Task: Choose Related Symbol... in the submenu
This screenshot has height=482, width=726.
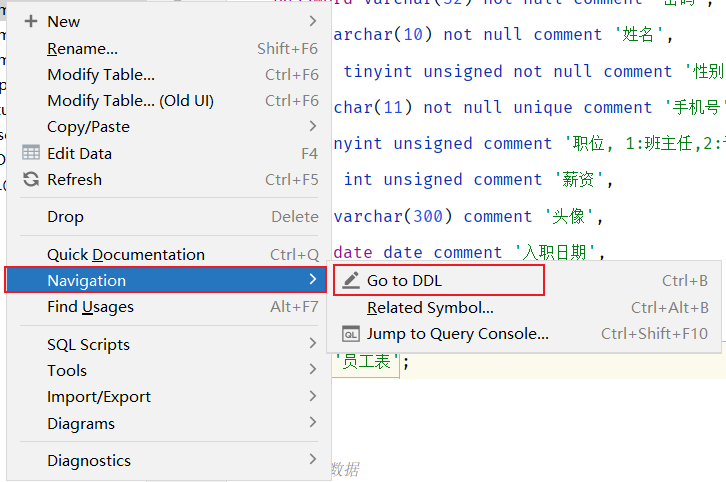Action: [430, 308]
